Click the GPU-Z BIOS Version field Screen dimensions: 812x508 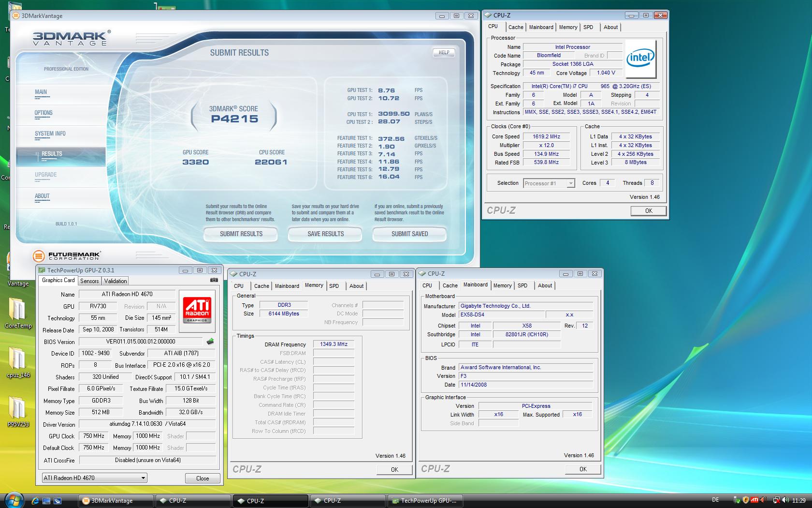pyautogui.click(x=141, y=342)
